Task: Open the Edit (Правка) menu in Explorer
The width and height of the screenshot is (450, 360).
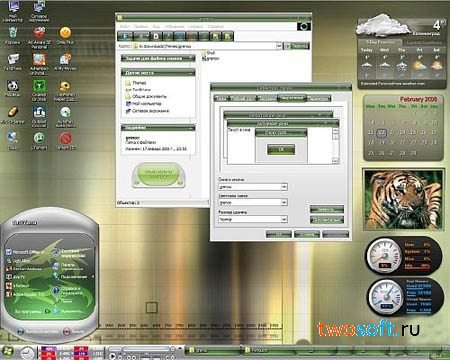Action: click(141, 26)
